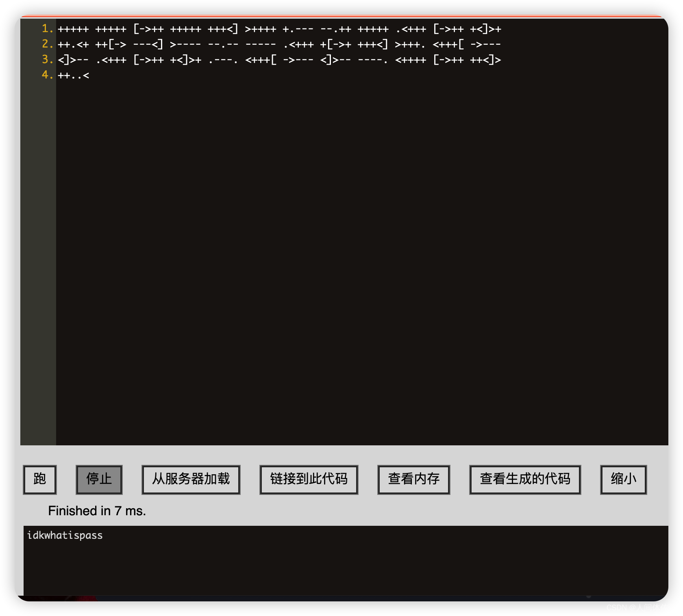Screen dimensions: 683x616
Task: Place cursor in code line 3
Action: point(280,60)
